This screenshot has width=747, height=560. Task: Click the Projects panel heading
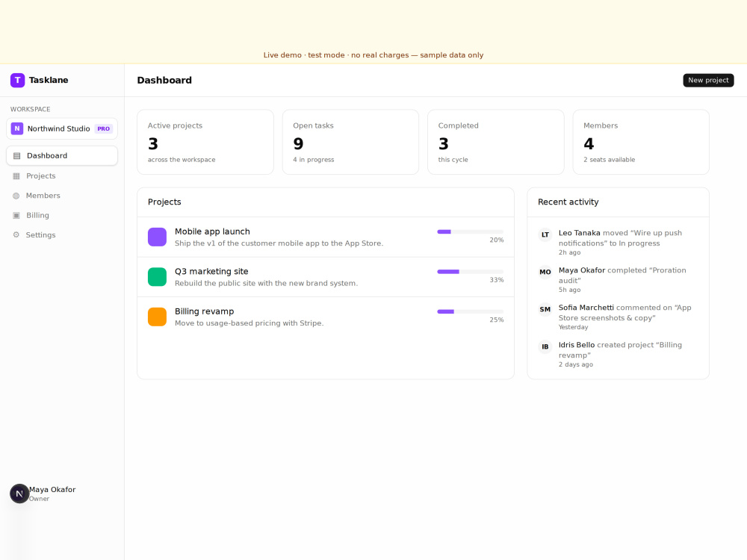(164, 202)
